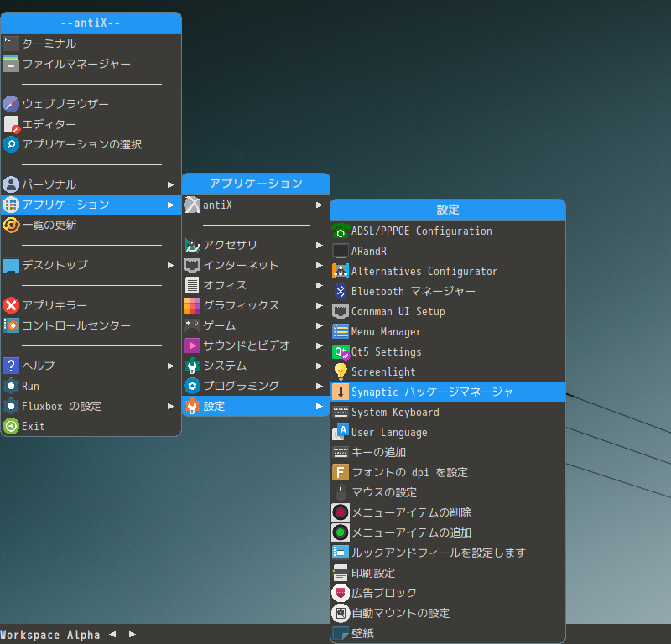Click the Menu Manager list icon

(341, 331)
